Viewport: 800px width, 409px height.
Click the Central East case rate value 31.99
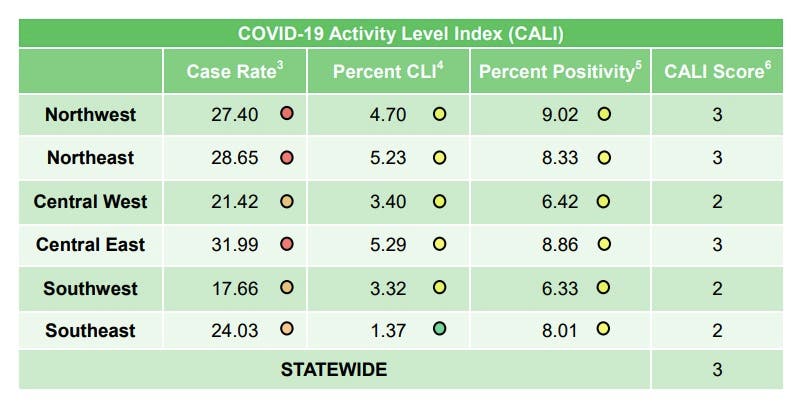point(236,245)
